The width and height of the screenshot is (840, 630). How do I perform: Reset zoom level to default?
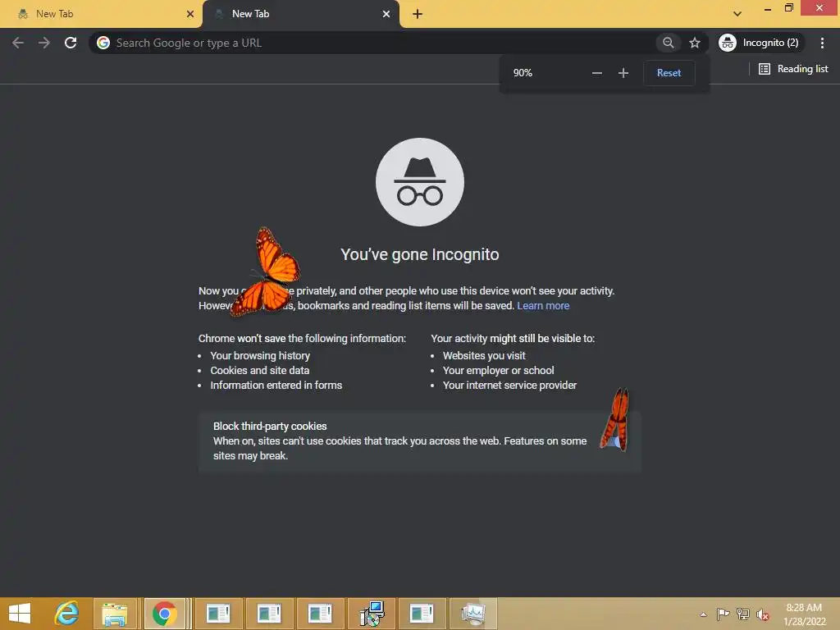click(669, 73)
